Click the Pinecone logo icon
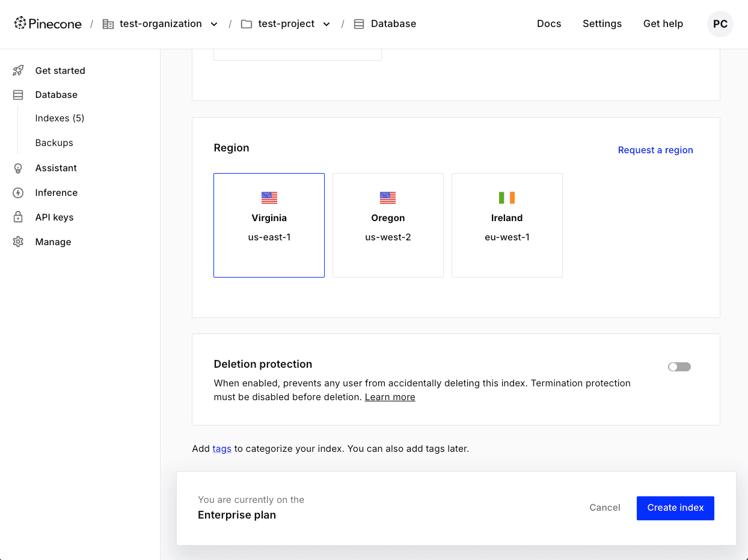The height and width of the screenshot is (560, 748). [20, 23]
